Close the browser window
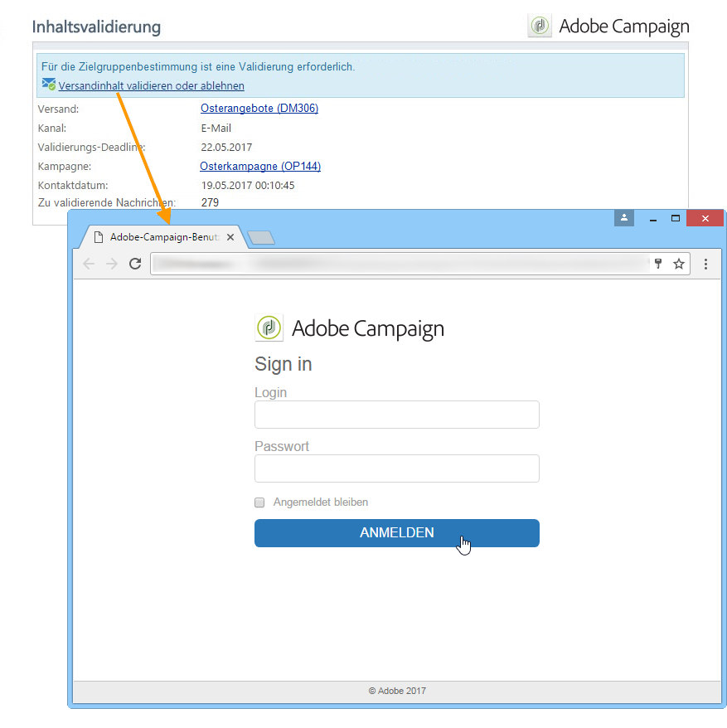727x728 pixels. tap(705, 218)
